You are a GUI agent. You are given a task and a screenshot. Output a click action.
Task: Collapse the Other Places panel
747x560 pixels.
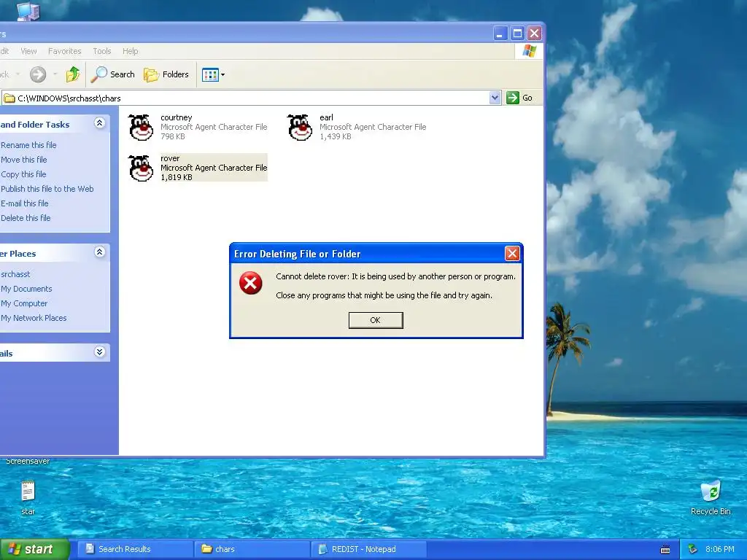[x=99, y=252]
